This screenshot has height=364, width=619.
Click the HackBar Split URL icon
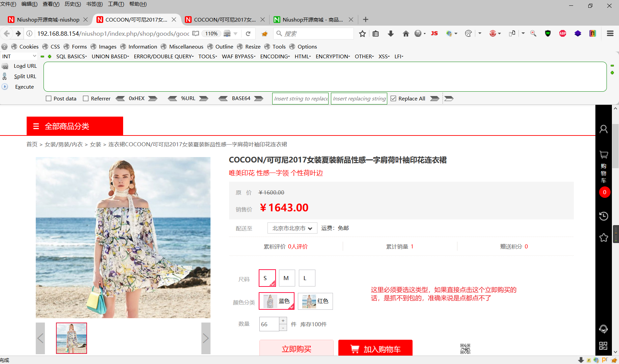pos(5,76)
